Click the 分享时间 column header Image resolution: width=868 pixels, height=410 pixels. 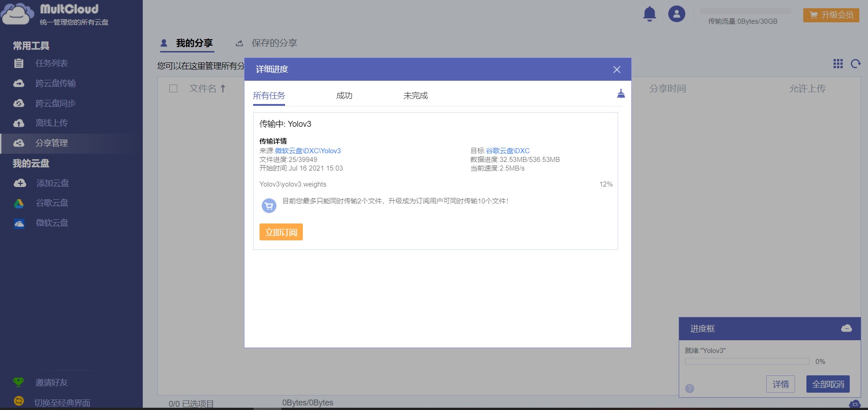(x=668, y=88)
